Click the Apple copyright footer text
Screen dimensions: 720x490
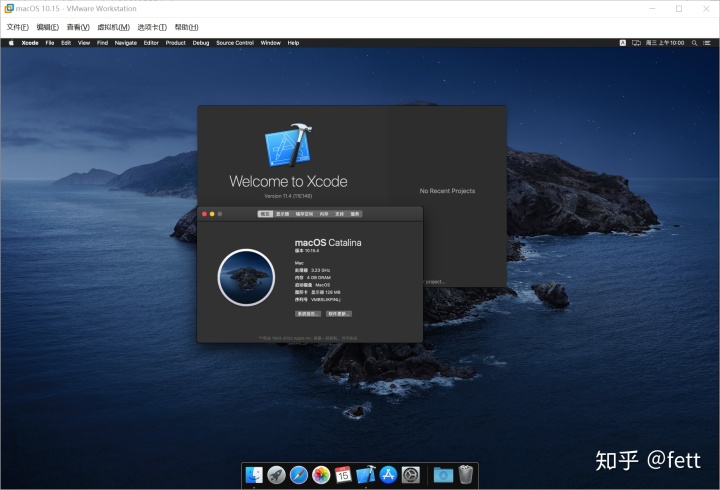click(308, 338)
